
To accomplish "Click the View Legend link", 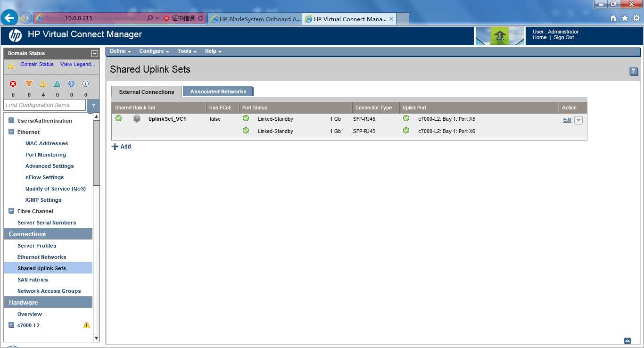I will pos(78,65).
